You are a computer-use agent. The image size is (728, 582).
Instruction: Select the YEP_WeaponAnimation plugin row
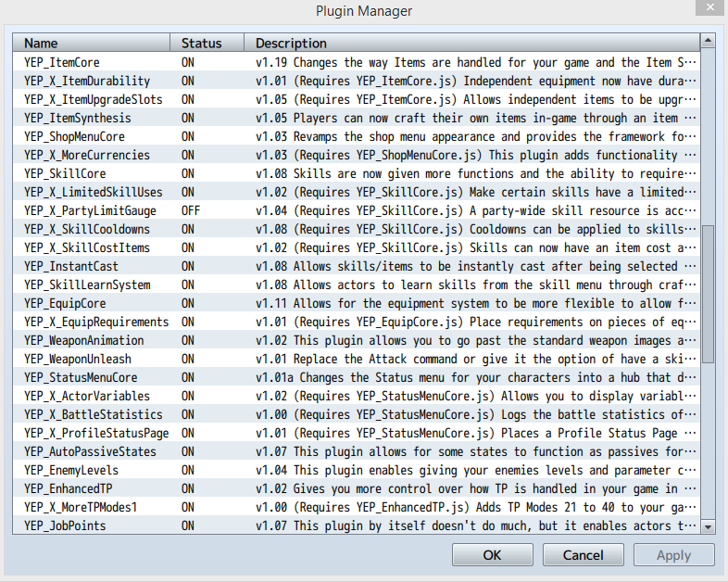click(x=356, y=340)
